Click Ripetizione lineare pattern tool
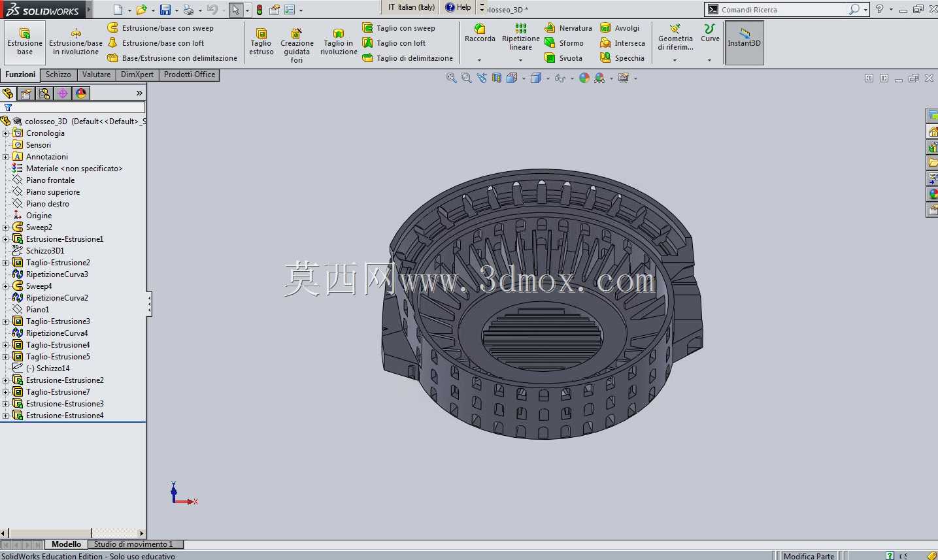 (521, 37)
